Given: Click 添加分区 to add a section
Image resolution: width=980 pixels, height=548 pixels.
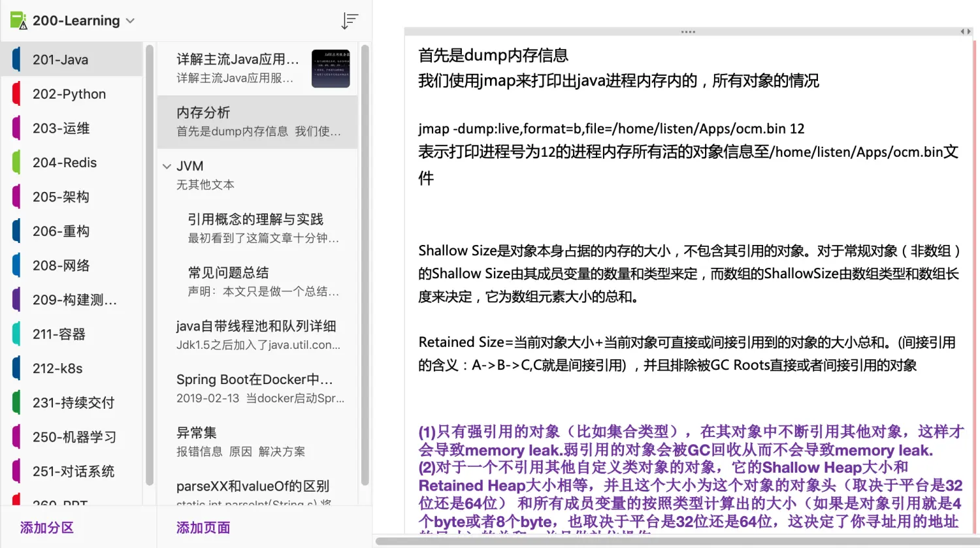Looking at the screenshot, I should pyautogui.click(x=46, y=528).
